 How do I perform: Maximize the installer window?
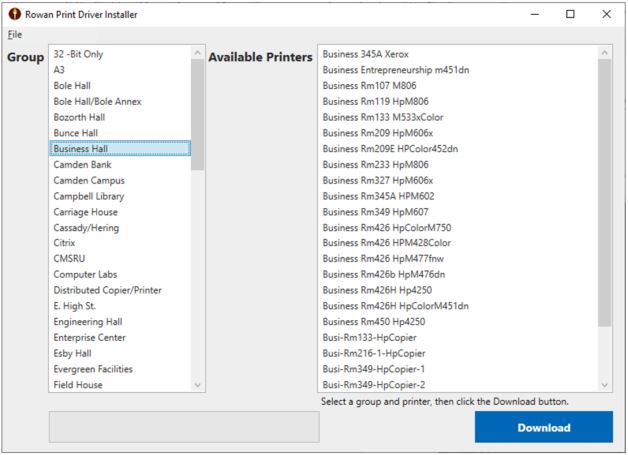(570, 14)
